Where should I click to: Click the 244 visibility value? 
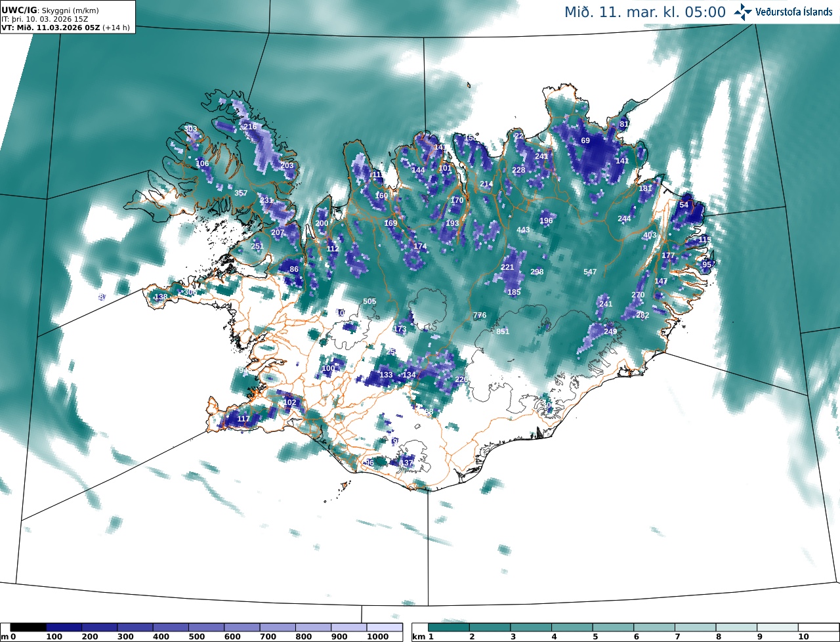coord(624,219)
